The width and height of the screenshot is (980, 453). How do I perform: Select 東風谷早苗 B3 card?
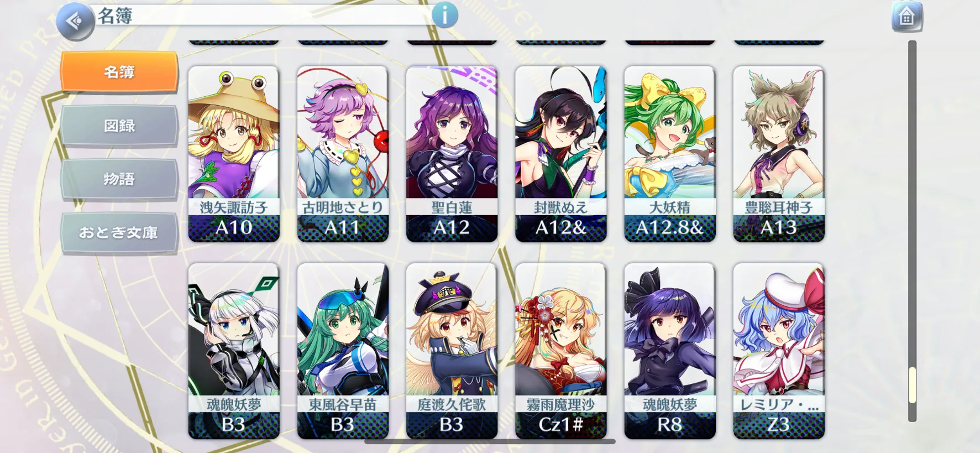pos(343,351)
